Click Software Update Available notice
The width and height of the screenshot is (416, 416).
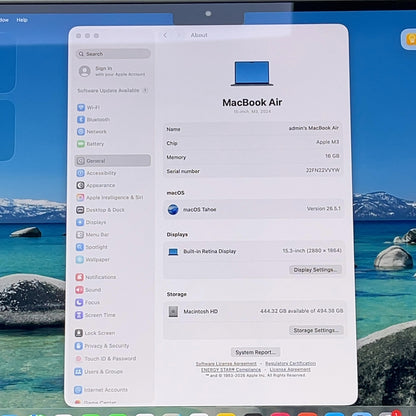113,90
